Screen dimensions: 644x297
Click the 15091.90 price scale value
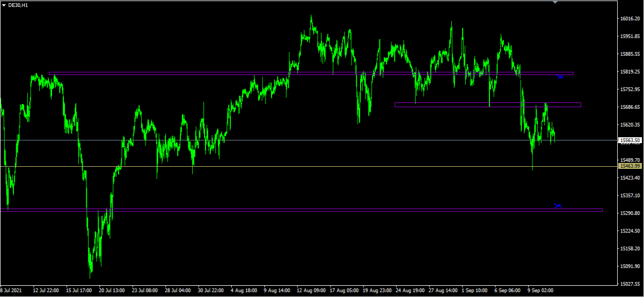tap(630, 266)
